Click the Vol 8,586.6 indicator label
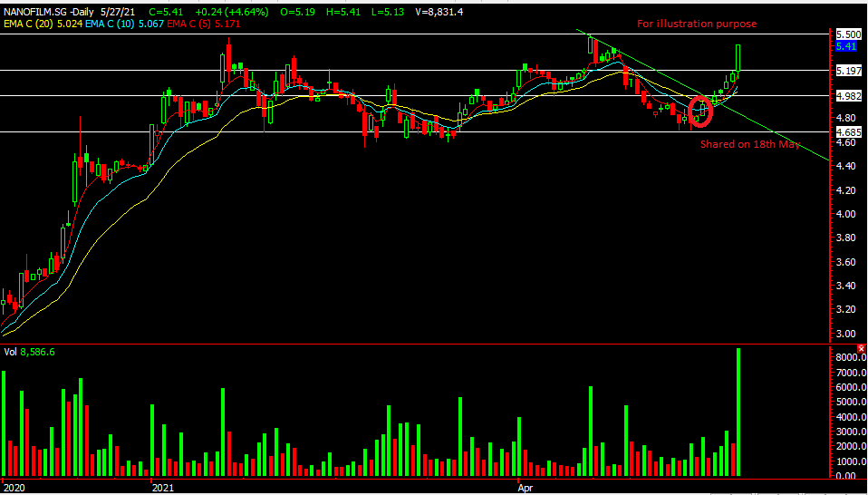 click(27, 351)
